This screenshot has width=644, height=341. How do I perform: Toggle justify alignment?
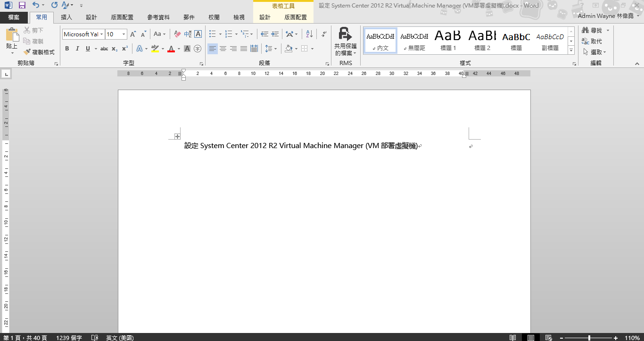point(244,49)
